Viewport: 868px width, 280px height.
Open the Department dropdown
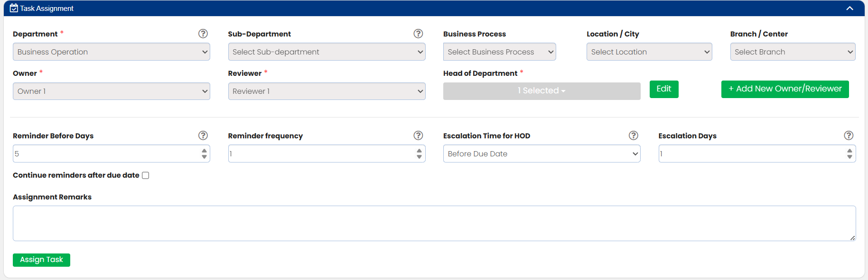point(112,52)
